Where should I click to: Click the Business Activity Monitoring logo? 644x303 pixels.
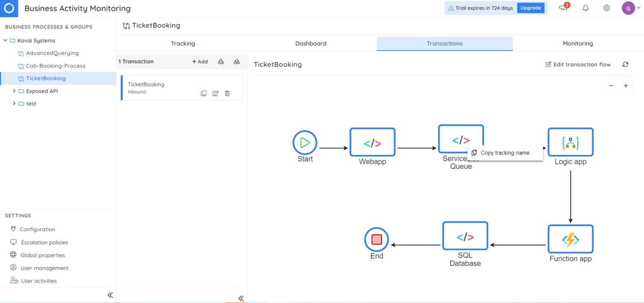tap(9, 8)
